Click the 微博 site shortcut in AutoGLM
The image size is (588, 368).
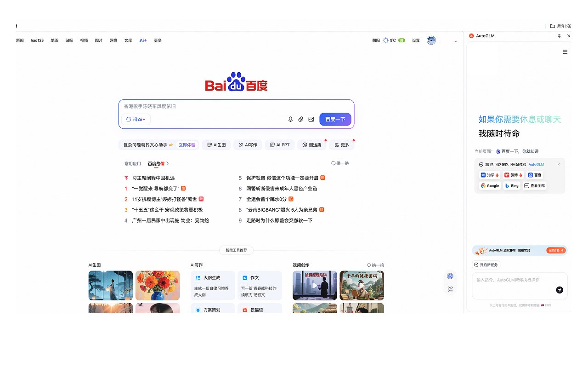(x=514, y=175)
